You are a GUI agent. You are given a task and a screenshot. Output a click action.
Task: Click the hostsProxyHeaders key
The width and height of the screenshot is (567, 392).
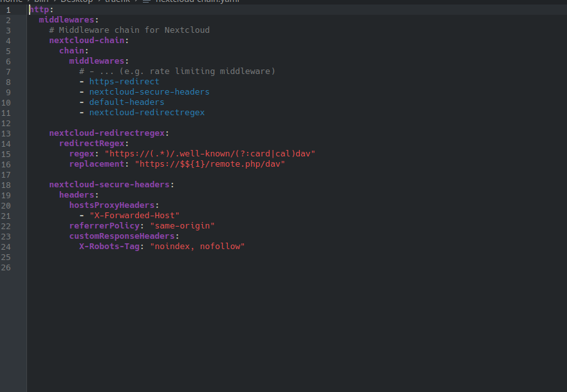[112, 205]
